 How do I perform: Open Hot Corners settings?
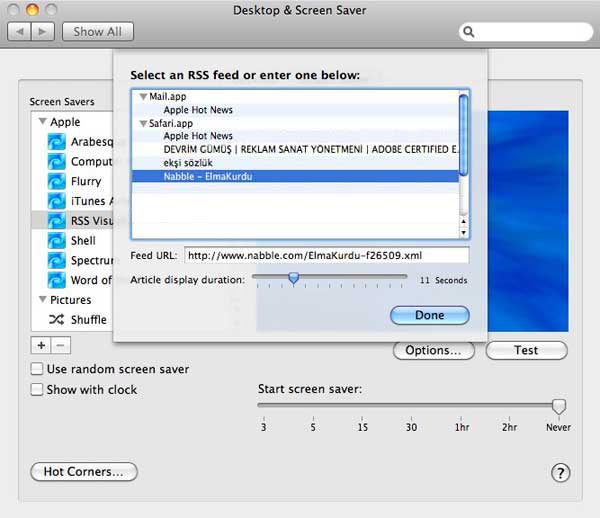click(x=83, y=472)
